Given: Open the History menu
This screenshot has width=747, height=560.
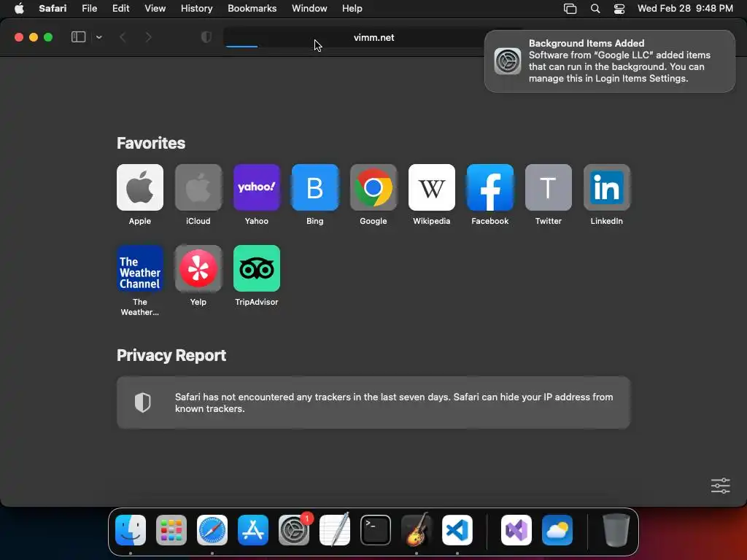Looking at the screenshot, I should tap(196, 8).
